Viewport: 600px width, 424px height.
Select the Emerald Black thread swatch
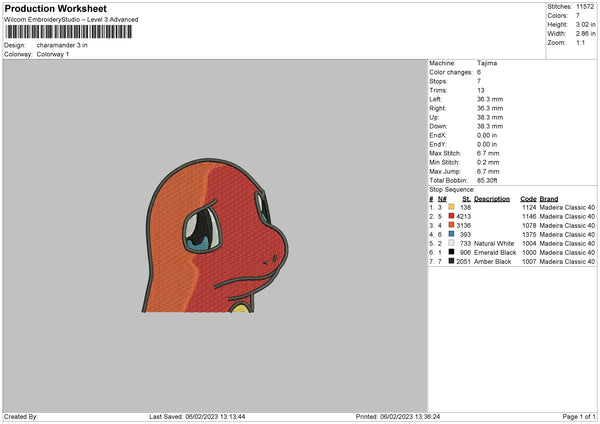pyautogui.click(x=452, y=252)
